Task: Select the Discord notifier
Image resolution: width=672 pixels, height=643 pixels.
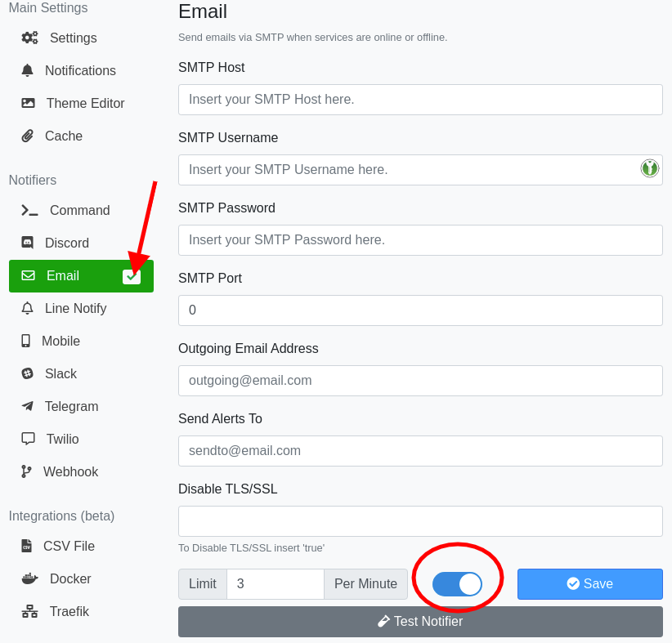Action: [x=29, y=243]
